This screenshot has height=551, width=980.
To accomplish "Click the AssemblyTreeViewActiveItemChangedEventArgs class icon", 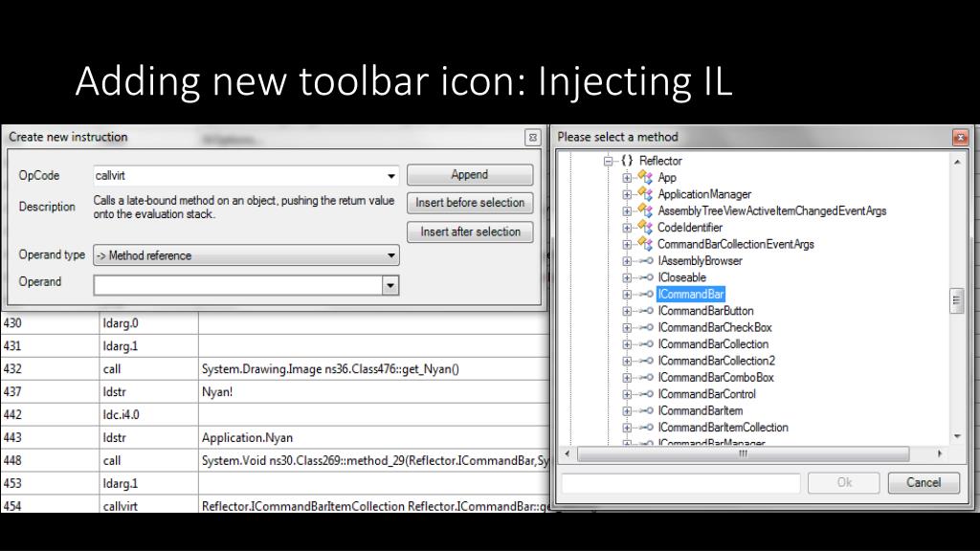I will [x=645, y=211].
